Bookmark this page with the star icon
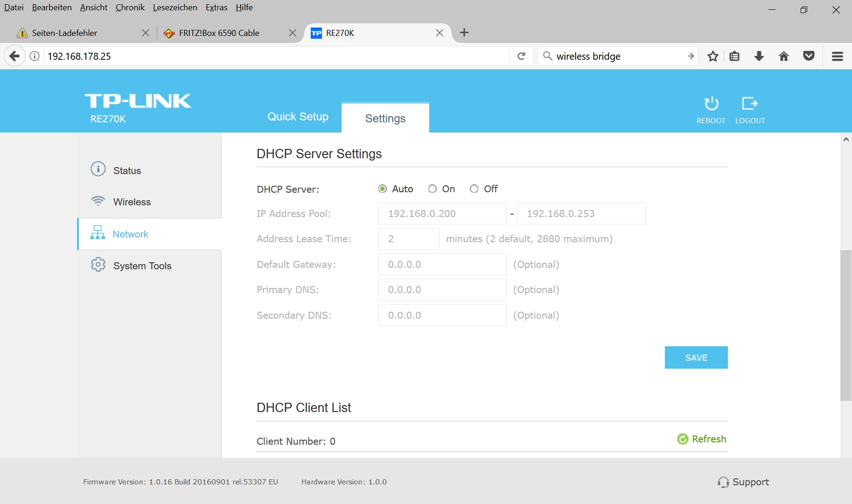 coord(712,56)
